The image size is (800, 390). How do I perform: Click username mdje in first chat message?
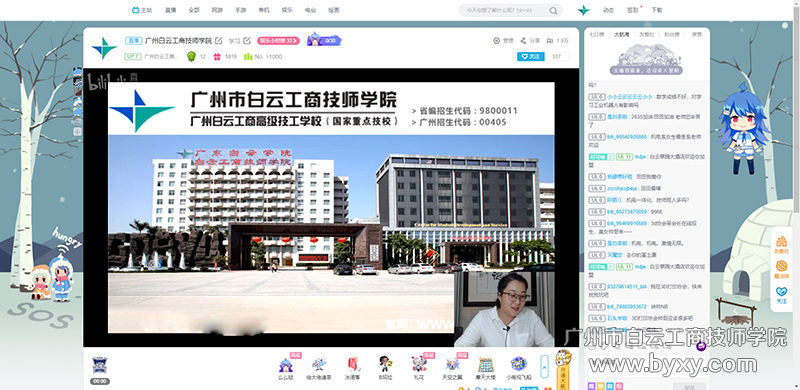click(640, 157)
